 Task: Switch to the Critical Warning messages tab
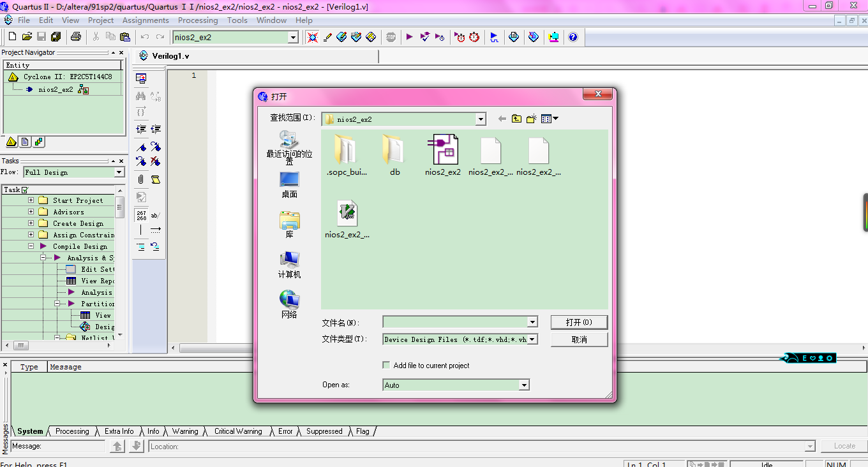[x=238, y=431]
